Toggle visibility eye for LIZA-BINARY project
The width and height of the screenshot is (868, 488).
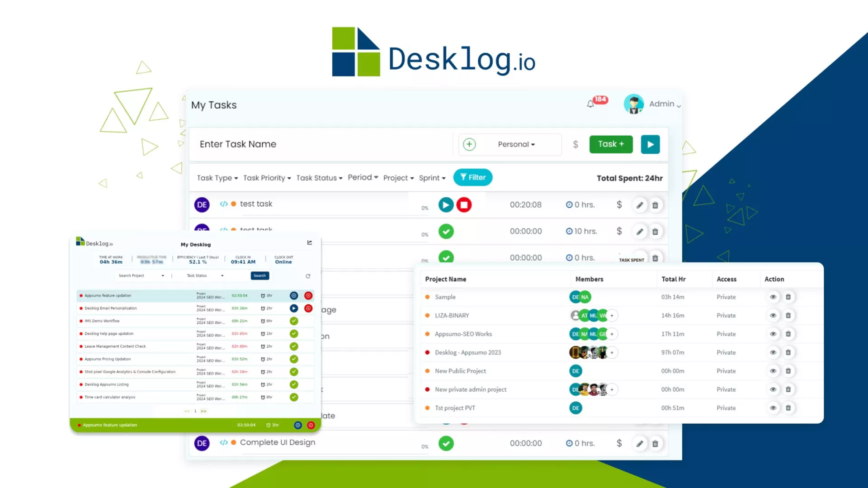pos(773,316)
